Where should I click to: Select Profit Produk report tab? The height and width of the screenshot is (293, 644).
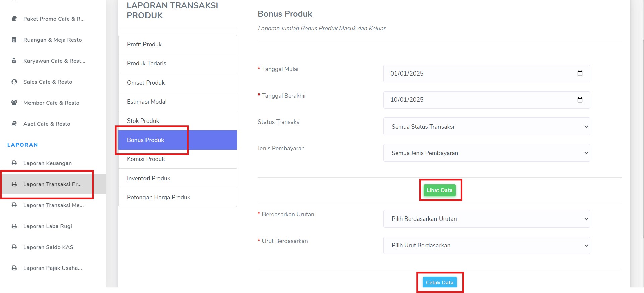click(x=178, y=44)
